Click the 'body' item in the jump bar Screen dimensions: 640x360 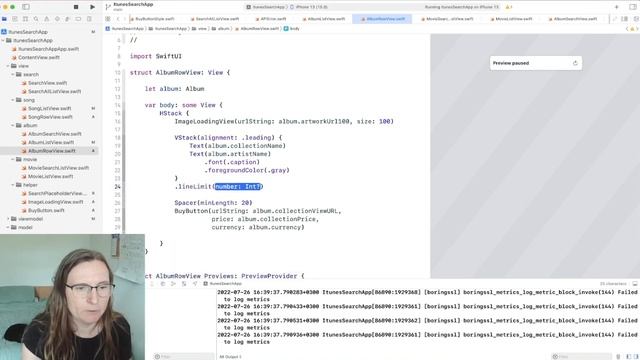(x=291, y=29)
